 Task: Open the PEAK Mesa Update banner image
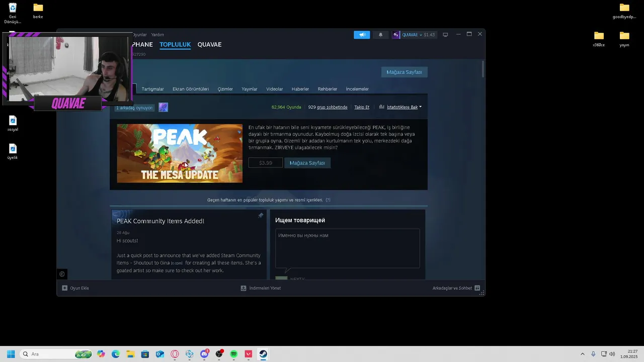180,153
